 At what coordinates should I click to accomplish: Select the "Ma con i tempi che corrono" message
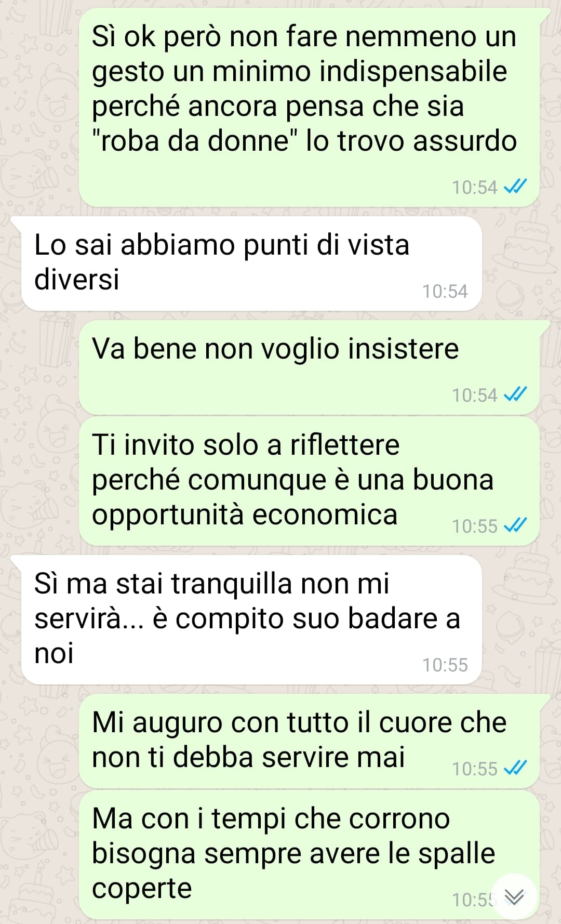309,855
